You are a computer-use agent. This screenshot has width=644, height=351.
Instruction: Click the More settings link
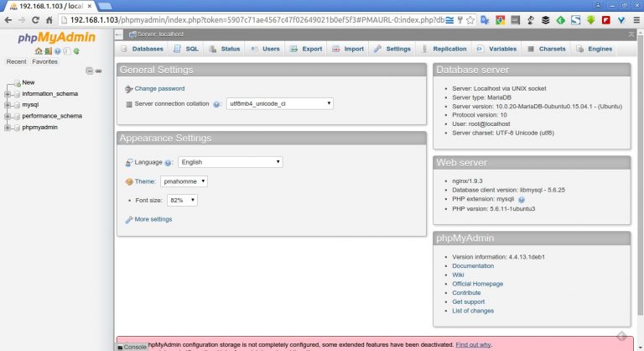(x=153, y=219)
